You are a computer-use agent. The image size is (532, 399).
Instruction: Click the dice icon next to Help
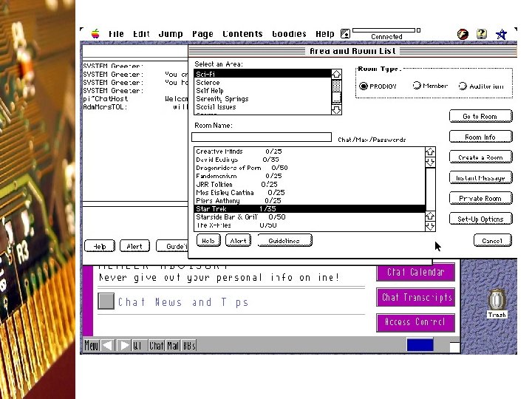345,33
